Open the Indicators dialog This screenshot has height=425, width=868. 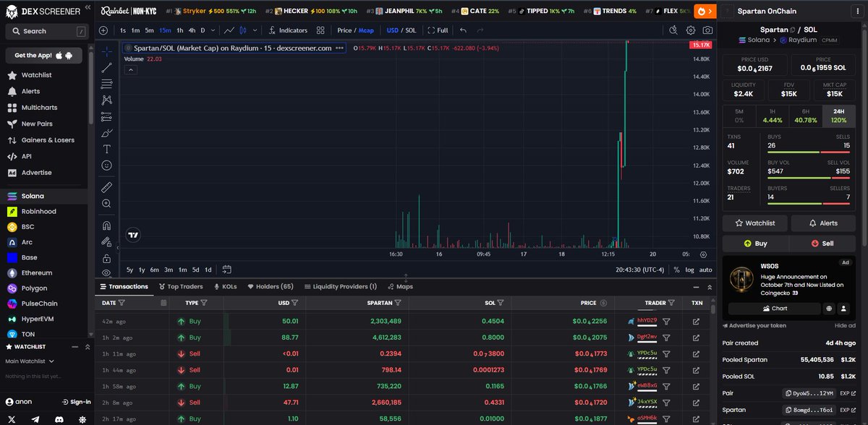tap(287, 30)
